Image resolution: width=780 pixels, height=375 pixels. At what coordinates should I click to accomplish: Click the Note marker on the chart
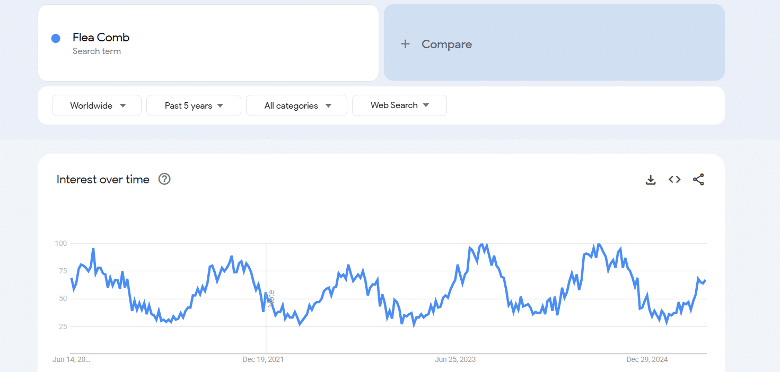272,299
